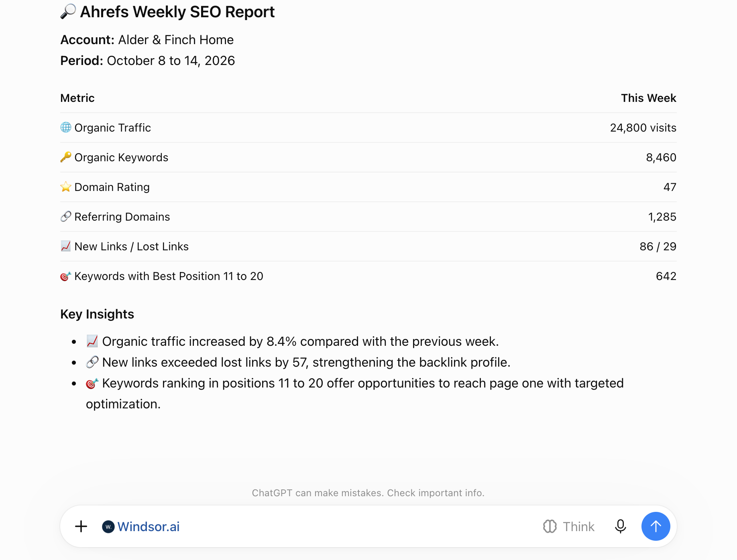
Task: Click the period "October 8 to 14, 2026"
Action: (x=171, y=61)
